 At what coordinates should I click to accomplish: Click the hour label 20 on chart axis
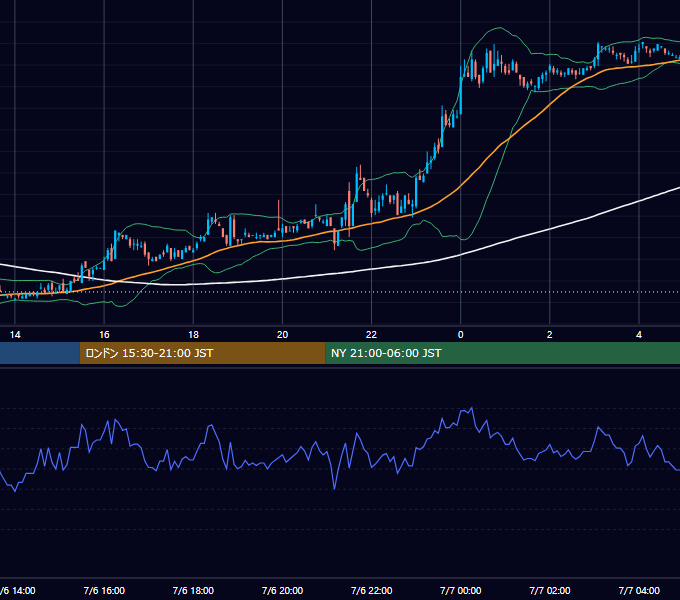click(x=282, y=335)
